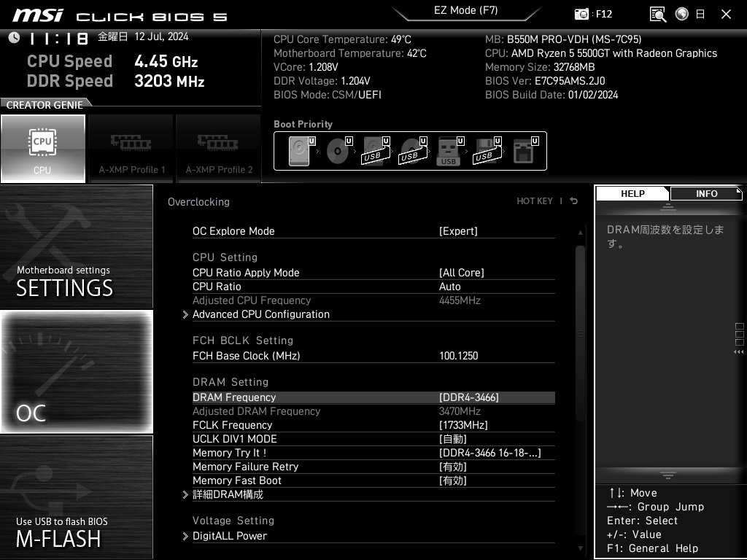Click scroll down arrow of settings list
Viewport: 747px width, 560px height.
(580, 548)
